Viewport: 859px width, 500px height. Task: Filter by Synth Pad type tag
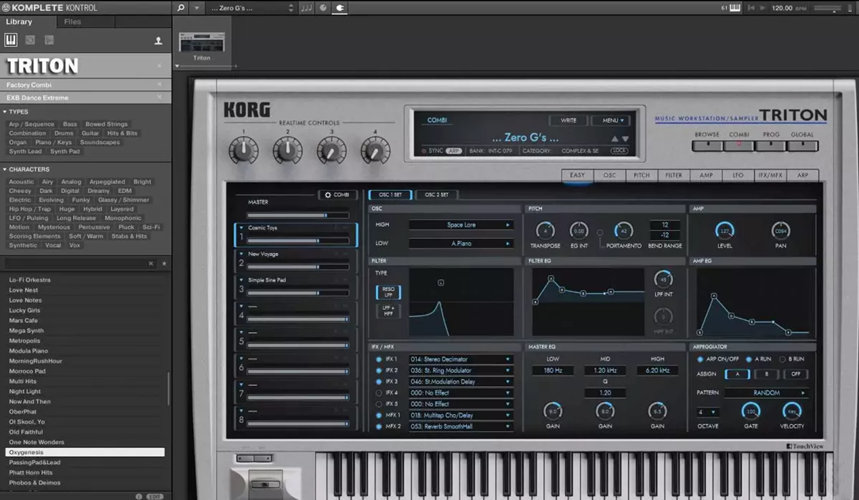click(x=65, y=151)
